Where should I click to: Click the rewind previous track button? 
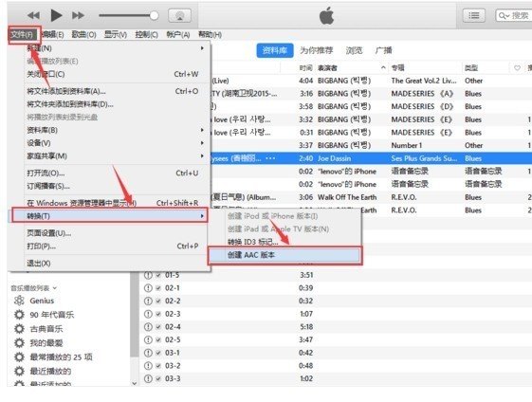click(33, 15)
